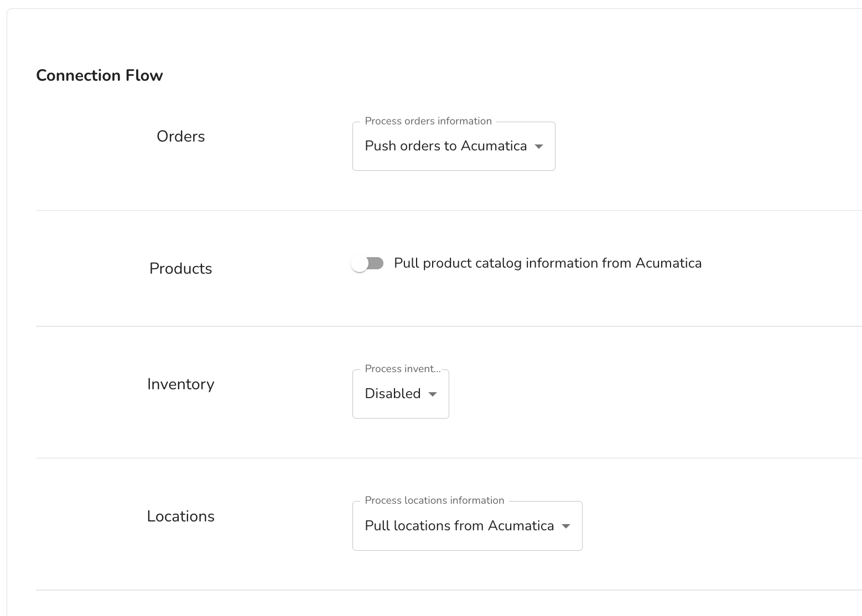Open the Process orders information dropdown
862x616 pixels.
pos(454,146)
